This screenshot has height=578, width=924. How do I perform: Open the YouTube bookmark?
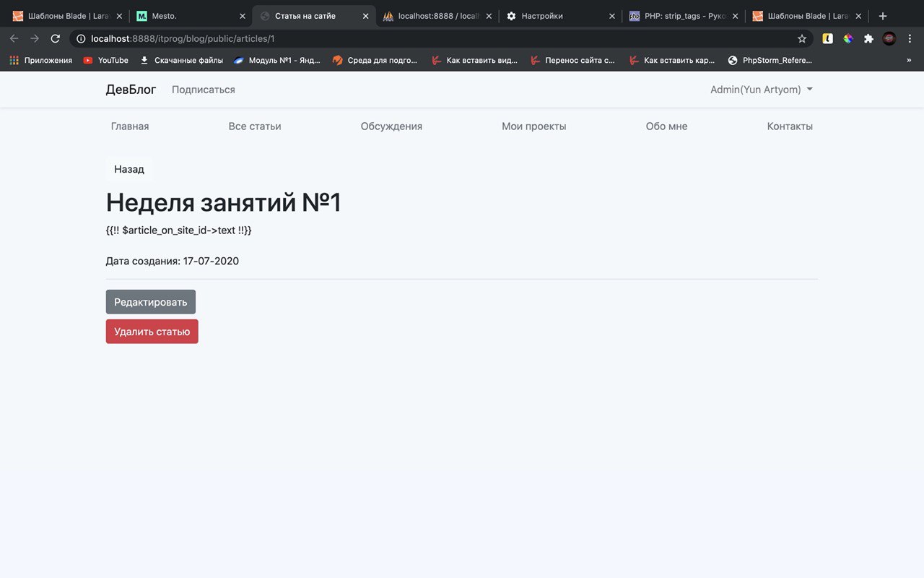(105, 60)
